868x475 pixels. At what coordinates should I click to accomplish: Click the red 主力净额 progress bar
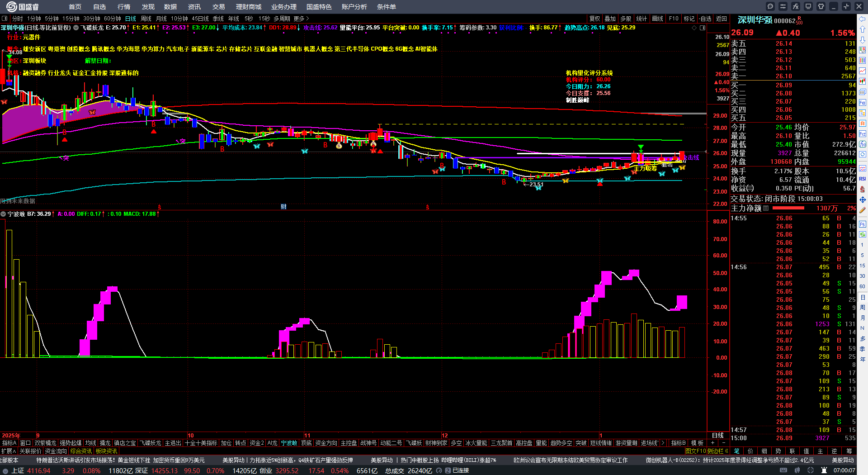[x=788, y=208]
